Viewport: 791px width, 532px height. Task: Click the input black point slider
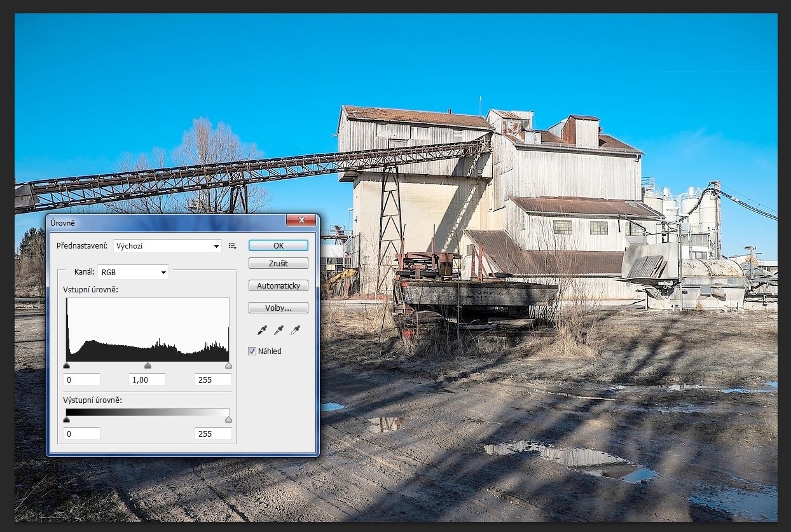(67, 366)
